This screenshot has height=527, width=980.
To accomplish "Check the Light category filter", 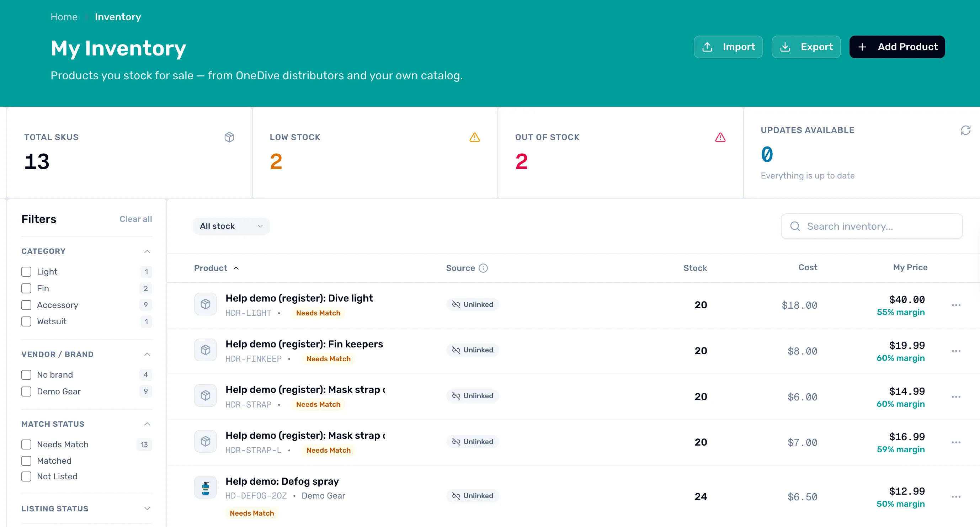I will (x=26, y=272).
